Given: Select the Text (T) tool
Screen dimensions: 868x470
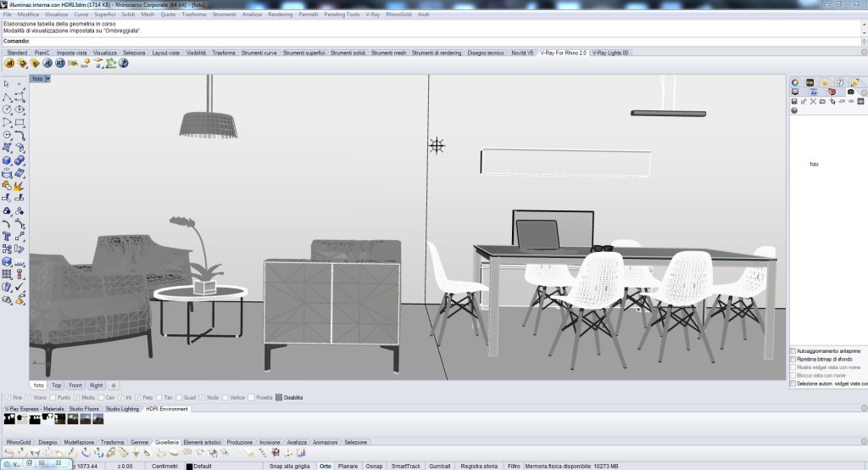Looking at the screenshot, I should point(7,237).
